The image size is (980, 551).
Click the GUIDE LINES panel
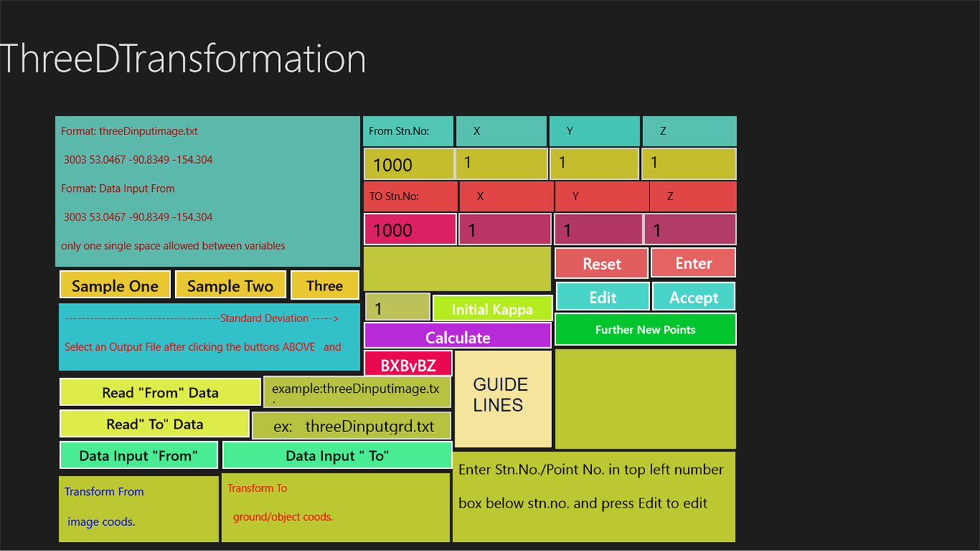[502, 398]
